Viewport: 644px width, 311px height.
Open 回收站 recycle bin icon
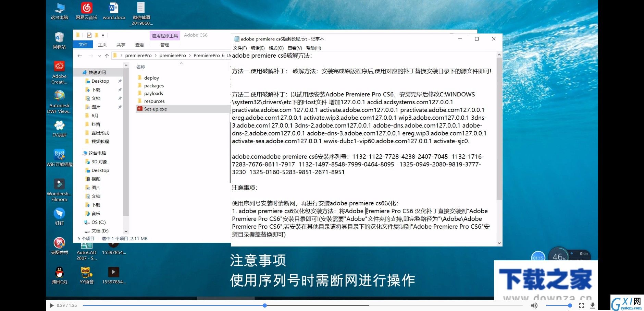coord(59,40)
